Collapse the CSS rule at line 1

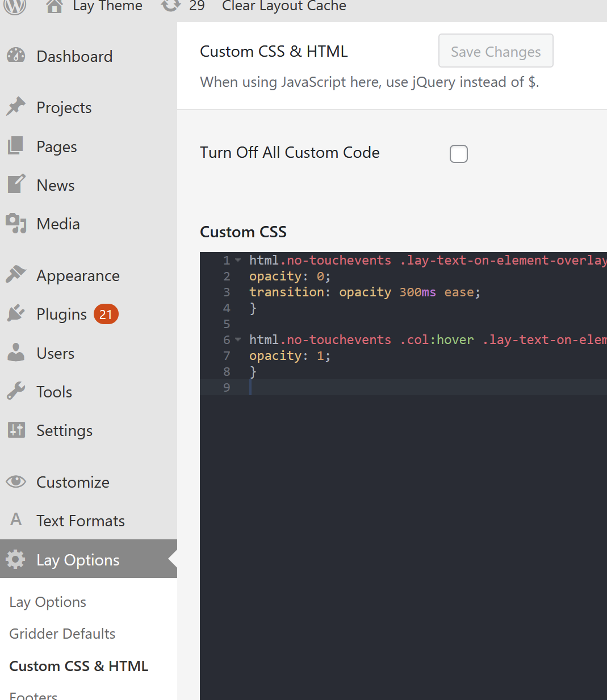tap(238, 260)
